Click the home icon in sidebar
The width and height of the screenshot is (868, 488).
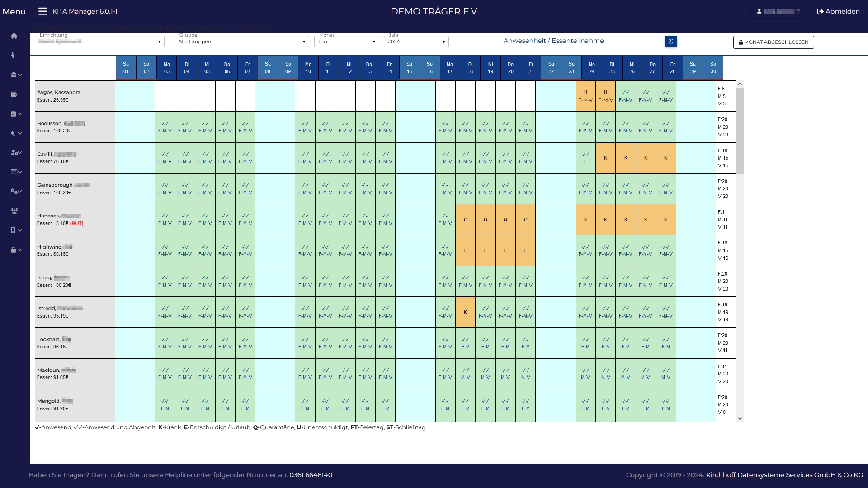point(14,36)
